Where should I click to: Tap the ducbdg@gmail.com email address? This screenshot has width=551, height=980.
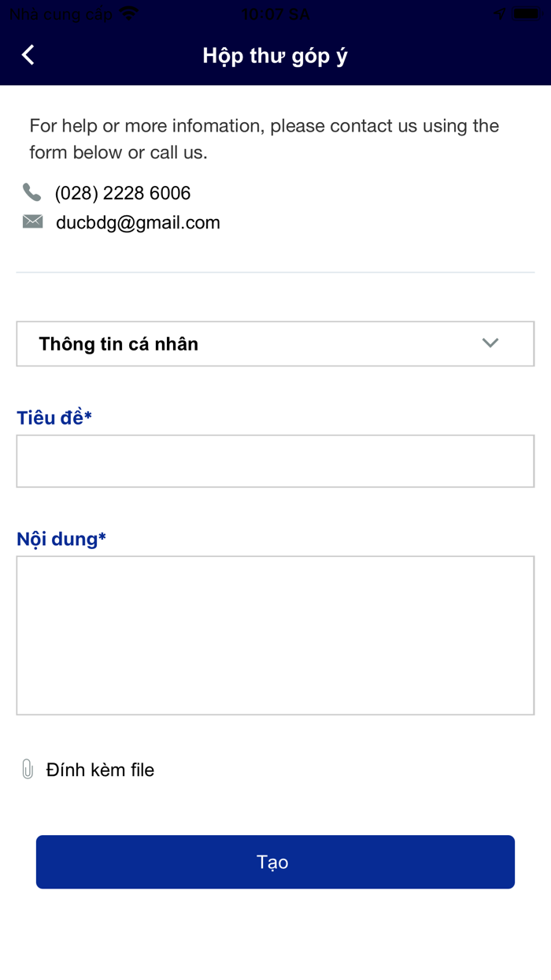pos(138,223)
